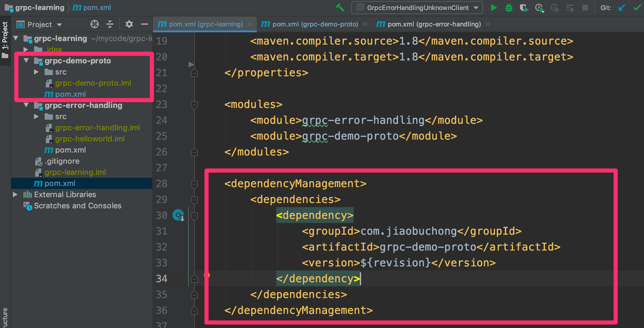Screen dimensions: 644x328
Task: Click the locate file crosshair icon
Action: pos(95,24)
